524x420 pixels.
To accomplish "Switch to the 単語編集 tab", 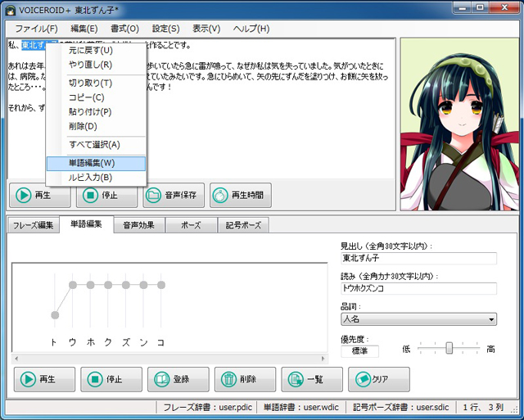I will click(86, 224).
